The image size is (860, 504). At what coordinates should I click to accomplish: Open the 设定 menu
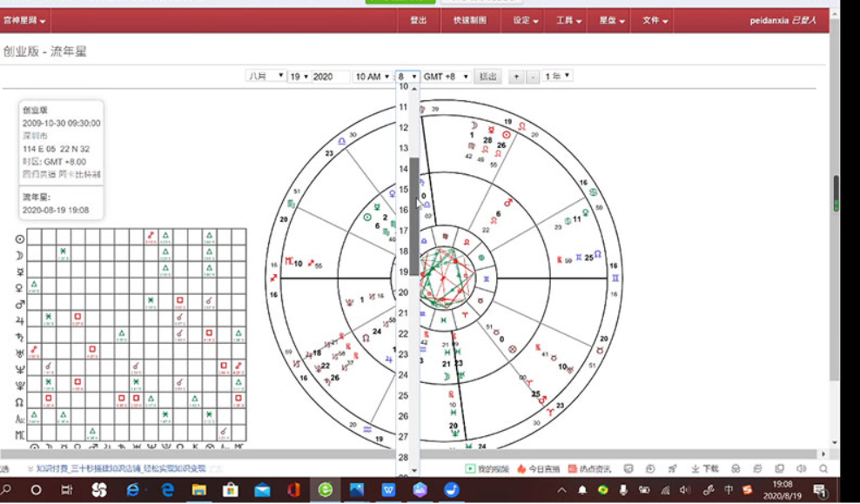coord(524,20)
